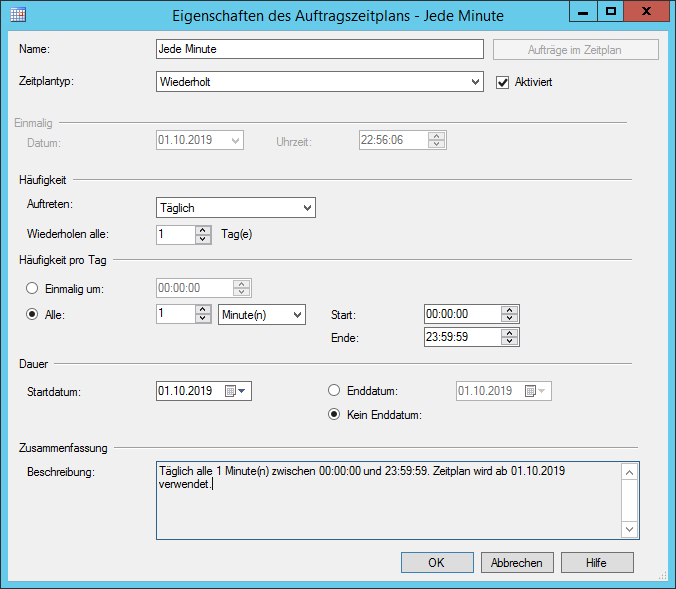Expand the Startdatum date dropdown arrow
The width and height of the screenshot is (676, 589).
(242, 391)
